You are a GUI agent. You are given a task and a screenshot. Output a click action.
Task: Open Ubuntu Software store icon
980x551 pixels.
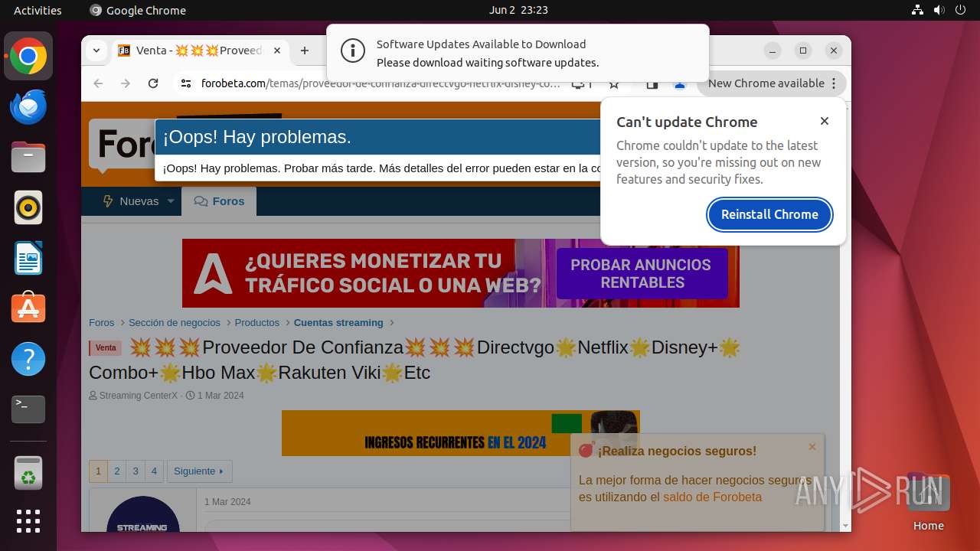28,308
